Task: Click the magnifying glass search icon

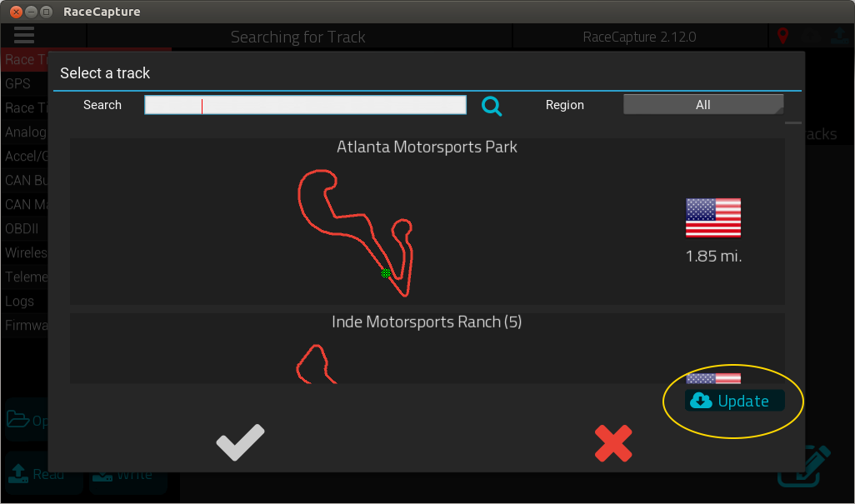Action: [492, 106]
